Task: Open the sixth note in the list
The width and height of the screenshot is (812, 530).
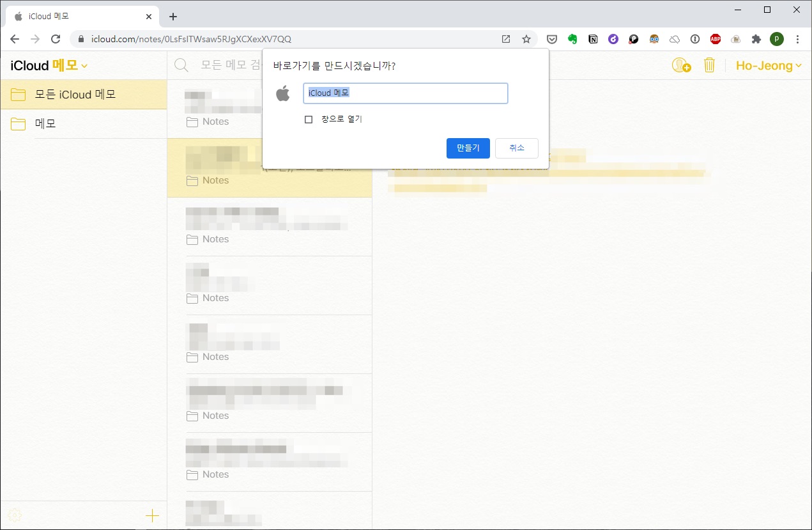Action: pos(269,403)
